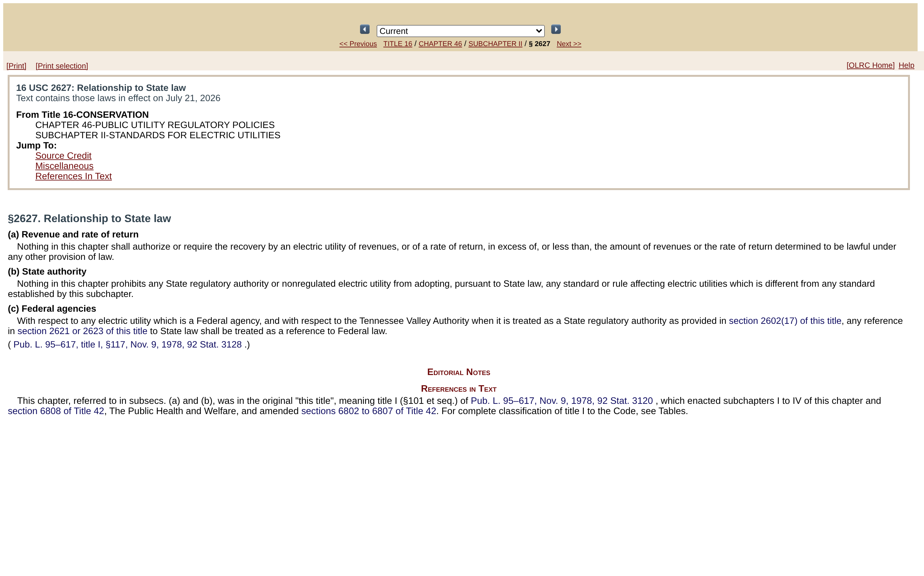
Task: Open section 2621 or 2623 of this title link
Action: tap(82, 331)
